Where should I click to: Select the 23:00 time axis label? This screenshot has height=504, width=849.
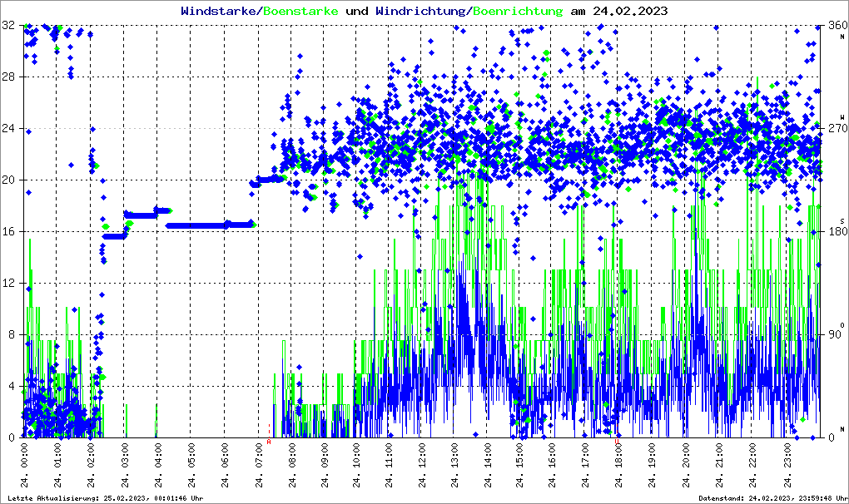(x=786, y=466)
